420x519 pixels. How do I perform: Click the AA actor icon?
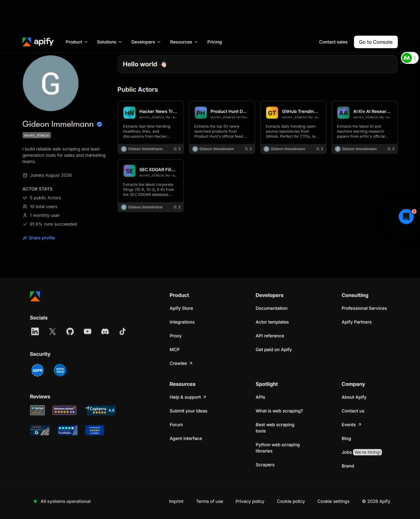(343, 113)
